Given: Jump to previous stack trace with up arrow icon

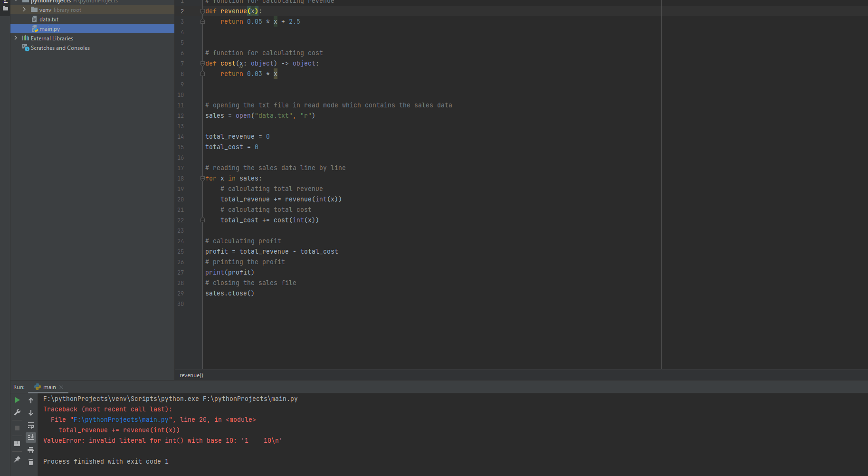Looking at the screenshot, I should click(x=31, y=400).
